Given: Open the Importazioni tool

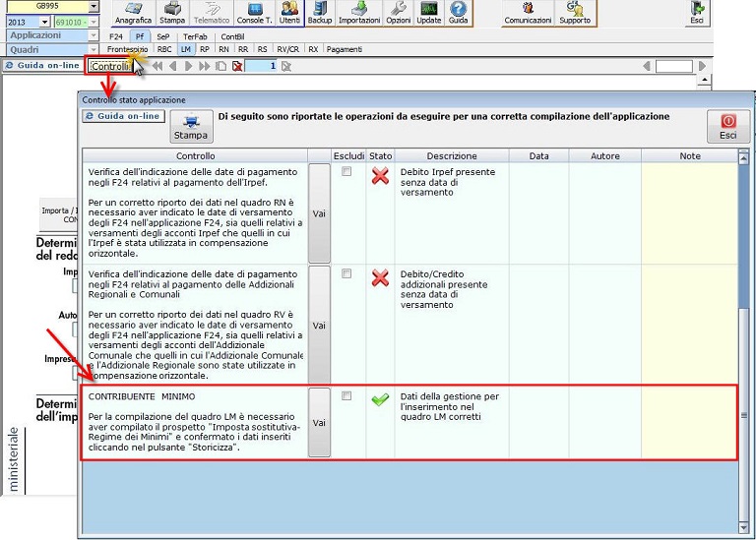Looking at the screenshot, I should [359, 13].
